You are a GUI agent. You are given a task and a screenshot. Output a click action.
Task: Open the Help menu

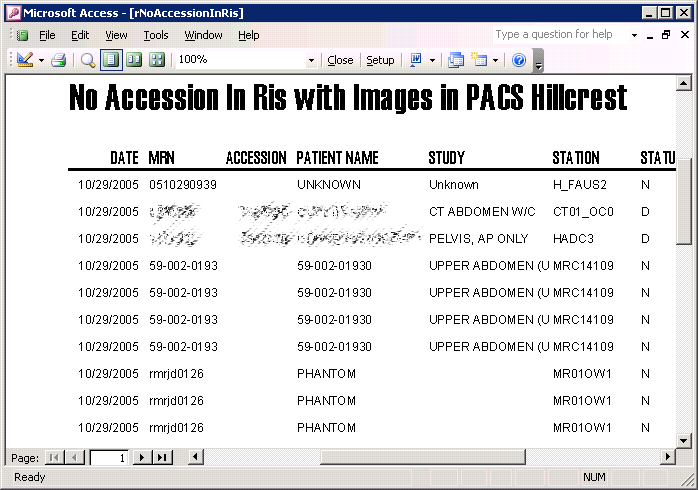click(249, 35)
